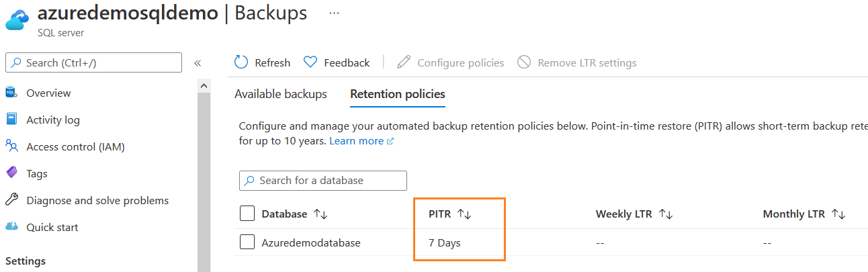Viewport: 868px width, 272px height.
Task: Click the Refresh icon in toolbar
Action: [x=241, y=62]
